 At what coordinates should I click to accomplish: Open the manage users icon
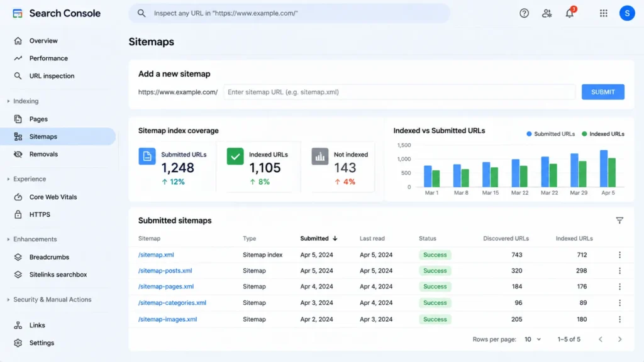547,13
